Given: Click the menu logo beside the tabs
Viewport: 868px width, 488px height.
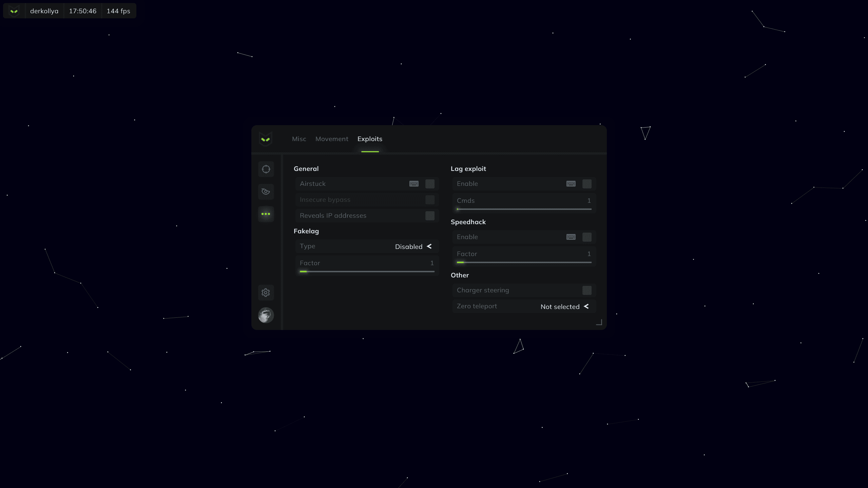Looking at the screenshot, I should [x=266, y=139].
